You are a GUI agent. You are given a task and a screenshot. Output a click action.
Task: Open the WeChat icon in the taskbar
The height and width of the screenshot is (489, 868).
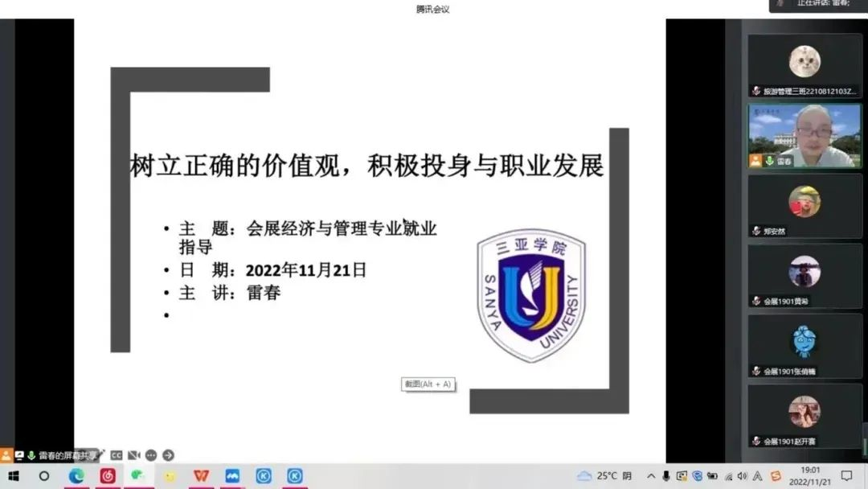point(138,476)
